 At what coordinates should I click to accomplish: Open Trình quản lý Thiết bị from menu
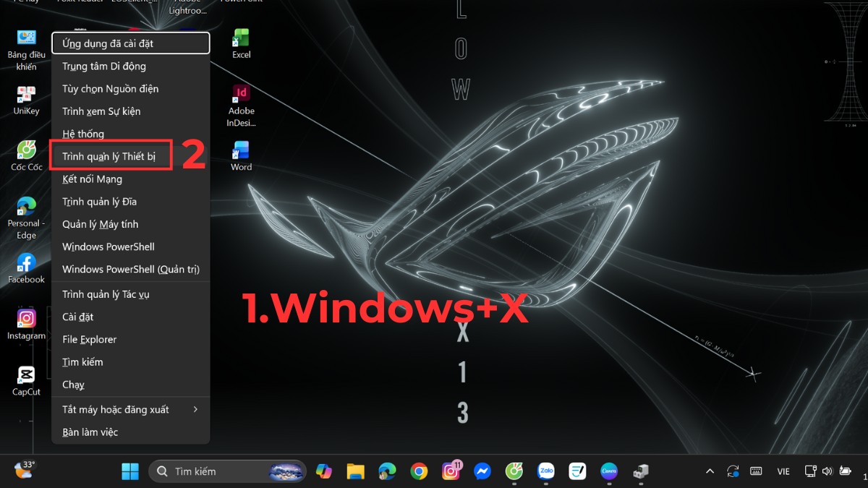tap(131, 156)
